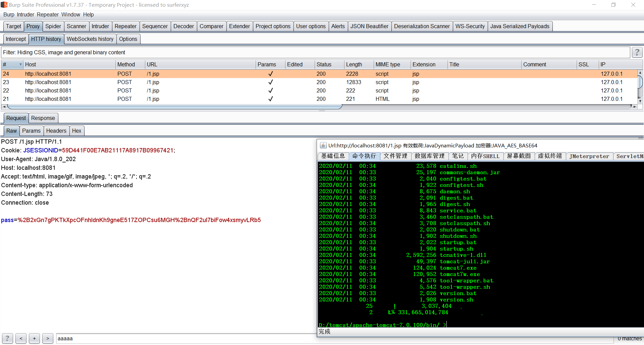
Task: Open the Project options tab
Action: (273, 26)
